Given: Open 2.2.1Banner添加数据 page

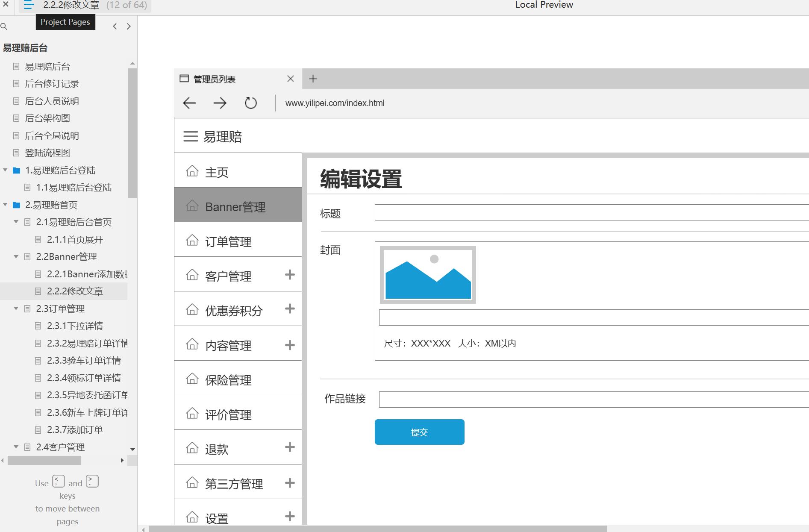Looking at the screenshot, I should tap(87, 274).
